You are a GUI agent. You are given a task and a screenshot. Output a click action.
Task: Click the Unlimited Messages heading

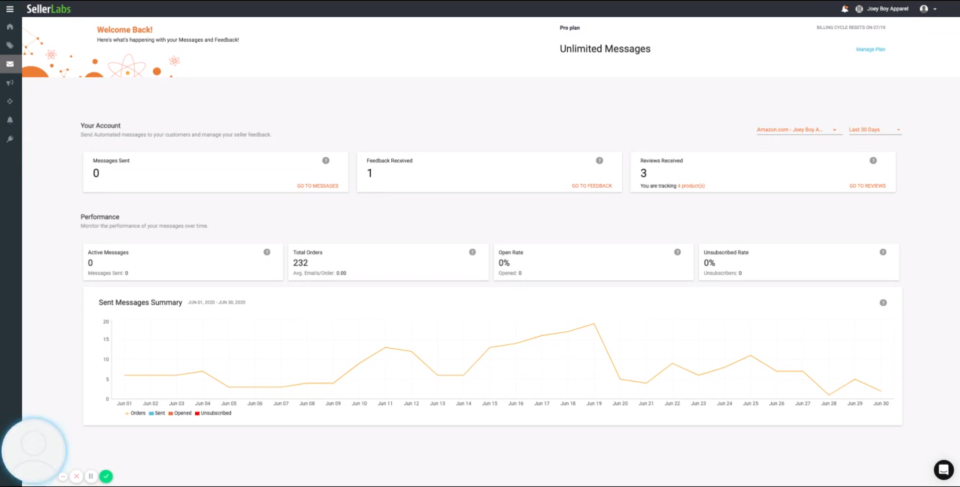[x=605, y=49]
